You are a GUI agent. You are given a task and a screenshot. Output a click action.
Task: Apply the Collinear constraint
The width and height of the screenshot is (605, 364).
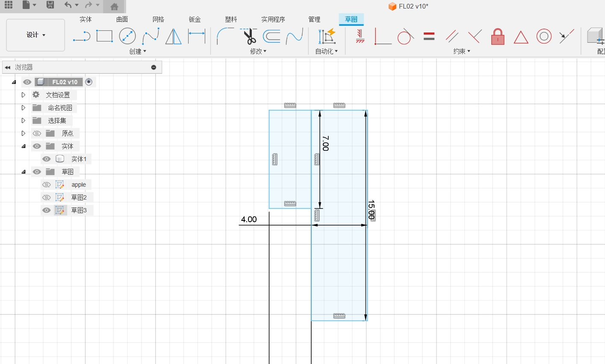567,37
